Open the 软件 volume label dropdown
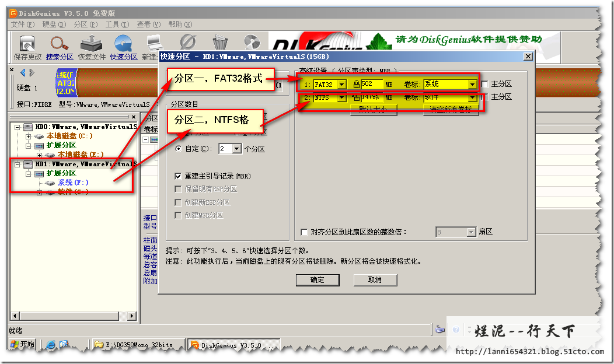The width and height of the screenshot is (614, 364). point(473,97)
